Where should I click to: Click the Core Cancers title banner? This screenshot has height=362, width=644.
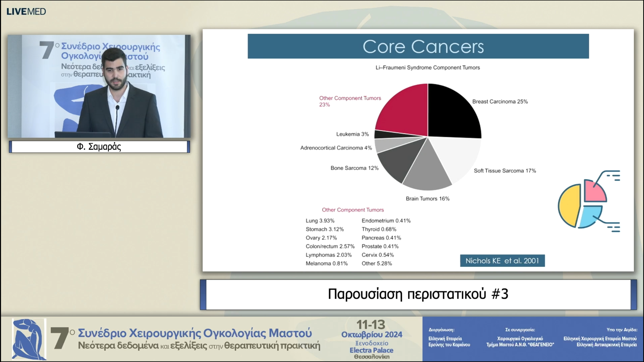[x=418, y=47]
